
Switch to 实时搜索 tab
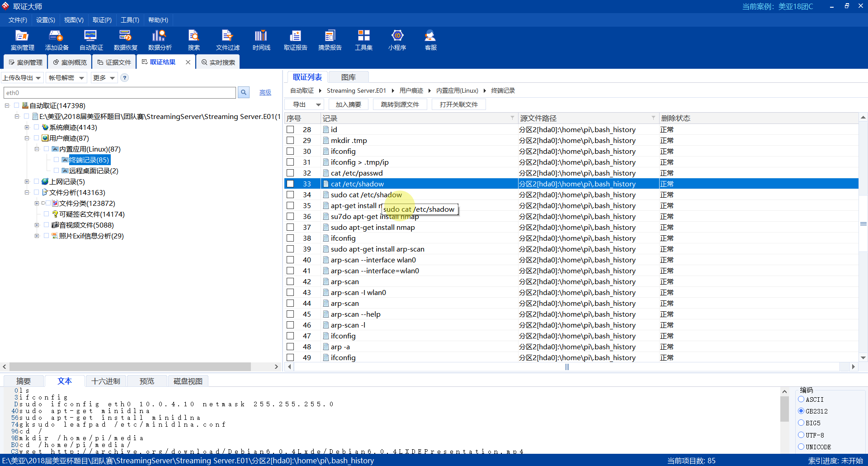(218, 62)
